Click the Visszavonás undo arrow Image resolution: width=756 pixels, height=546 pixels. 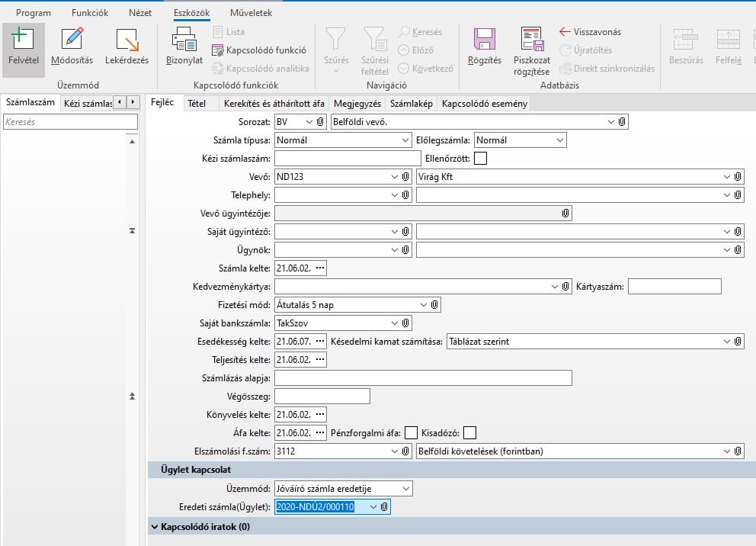590,32
